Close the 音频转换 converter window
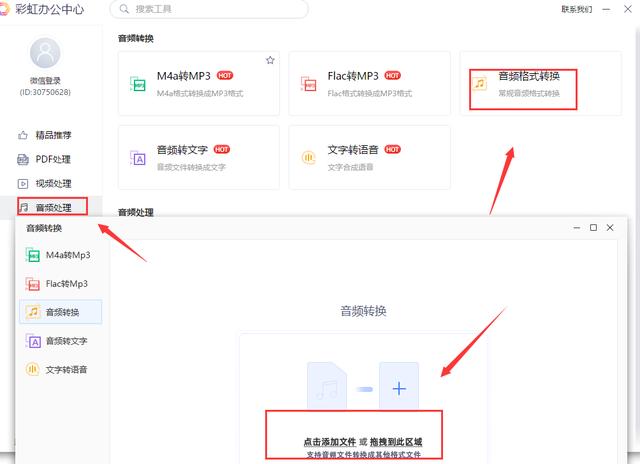This screenshot has height=464, width=640. tap(610, 228)
